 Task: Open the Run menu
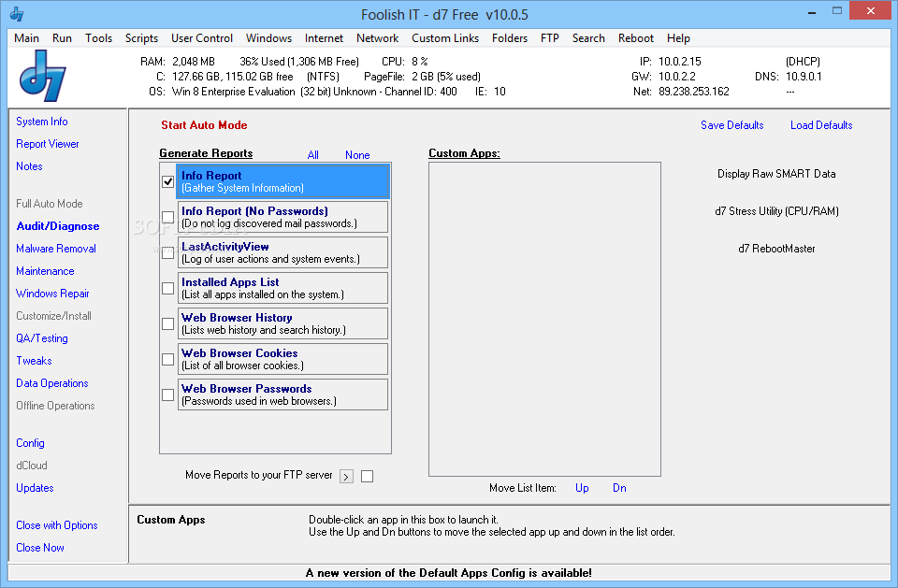point(62,38)
